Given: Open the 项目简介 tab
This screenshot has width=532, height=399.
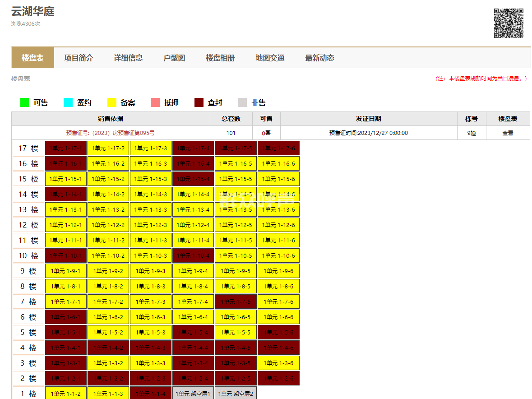Looking at the screenshot, I should click(x=79, y=58).
